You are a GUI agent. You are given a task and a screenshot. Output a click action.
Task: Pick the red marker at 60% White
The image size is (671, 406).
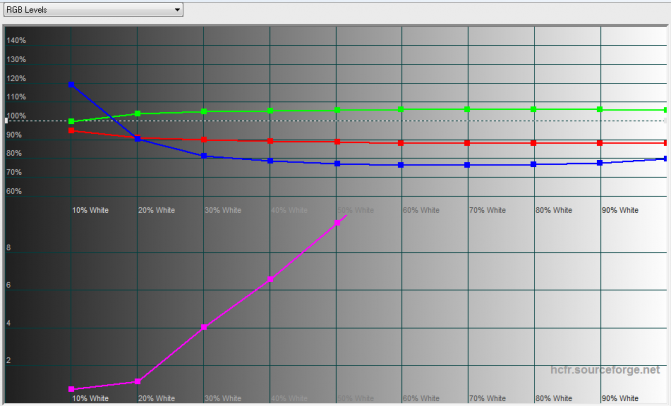pos(401,143)
